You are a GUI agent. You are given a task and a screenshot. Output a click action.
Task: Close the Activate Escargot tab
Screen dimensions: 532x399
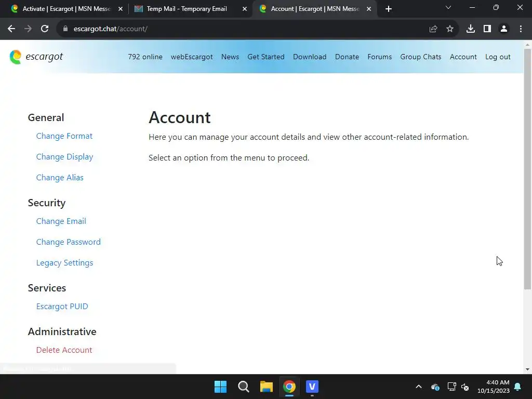121,9
